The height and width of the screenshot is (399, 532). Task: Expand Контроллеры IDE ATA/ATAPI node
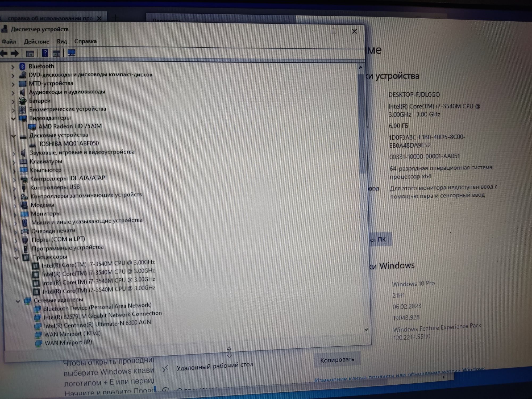(14, 180)
